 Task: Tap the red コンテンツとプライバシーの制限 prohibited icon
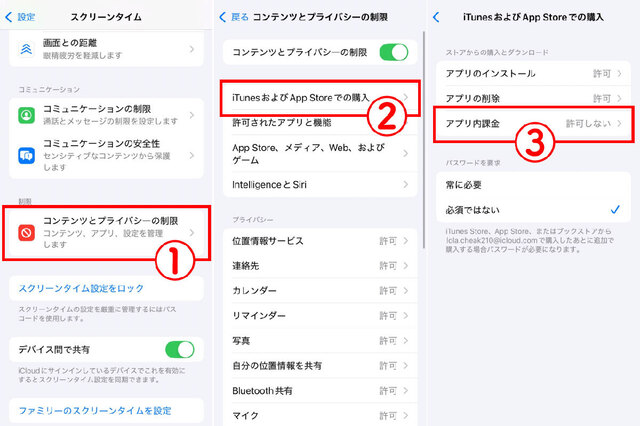(x=27, y=233)
